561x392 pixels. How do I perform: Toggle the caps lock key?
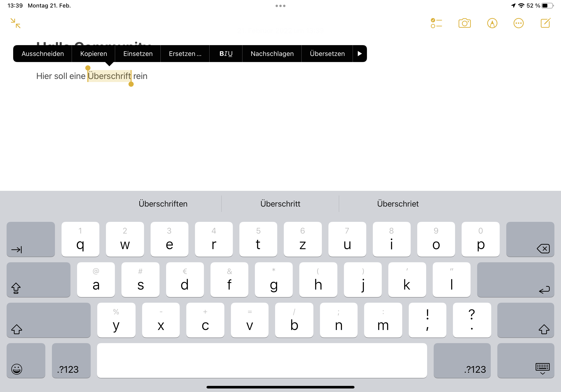click(x=38, y=279)
